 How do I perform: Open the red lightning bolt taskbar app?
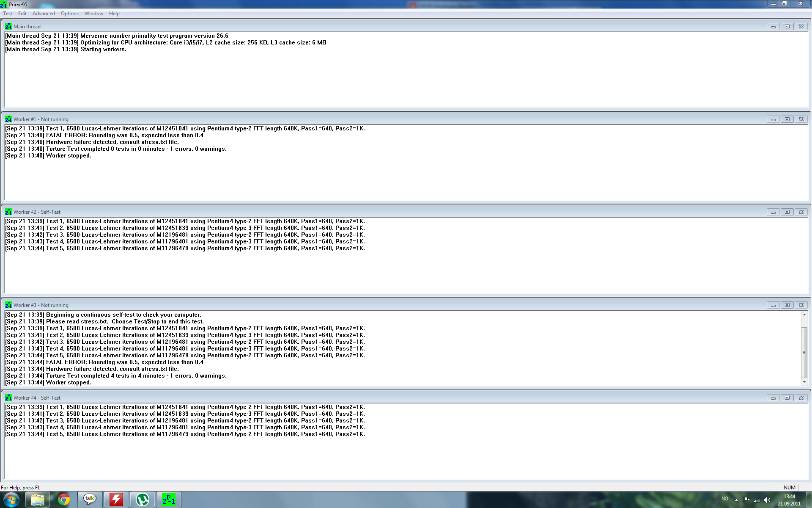click(x=116, y=500)
